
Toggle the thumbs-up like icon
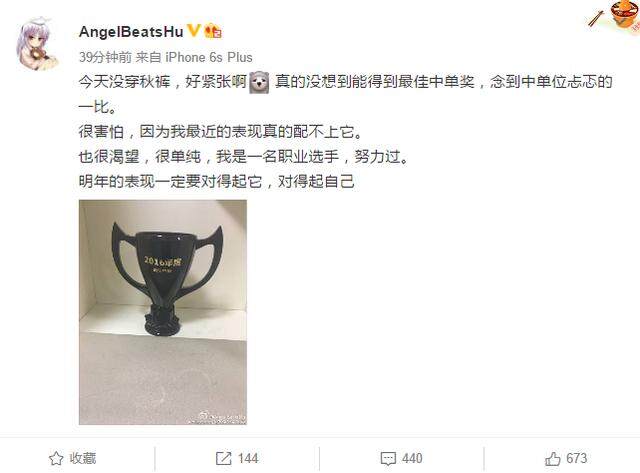tap(553, 459)
